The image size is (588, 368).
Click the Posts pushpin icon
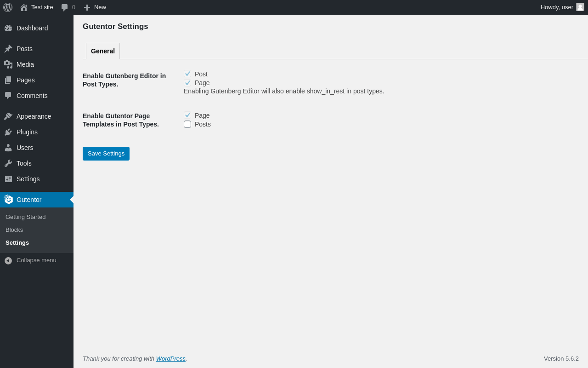(8, 49)
